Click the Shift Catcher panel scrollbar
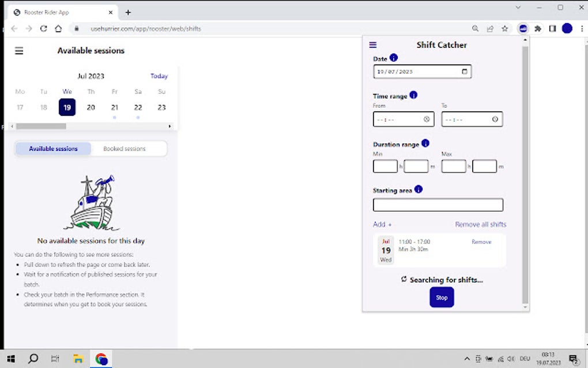588x368 pixels. [525, 173]
